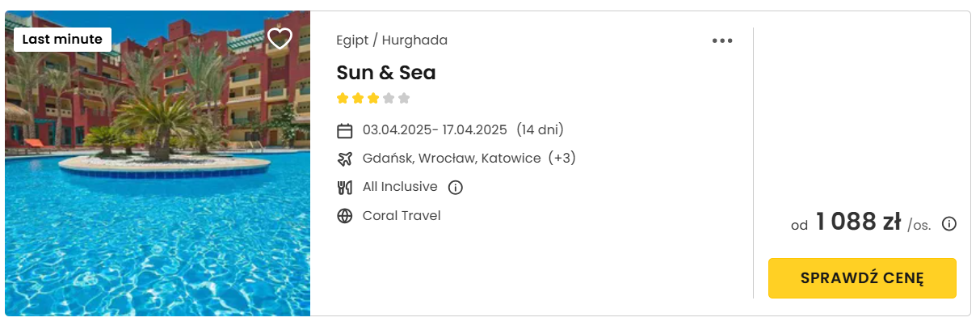This screenshot has height=326, width=980.
Task: Expand the (+3) additional departure airports
Action: click(562, 159)
